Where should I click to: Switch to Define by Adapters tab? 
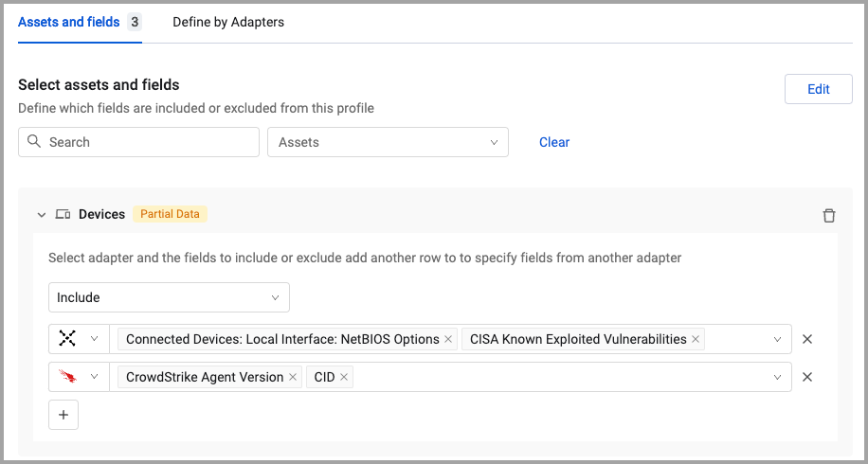(228, 22)
